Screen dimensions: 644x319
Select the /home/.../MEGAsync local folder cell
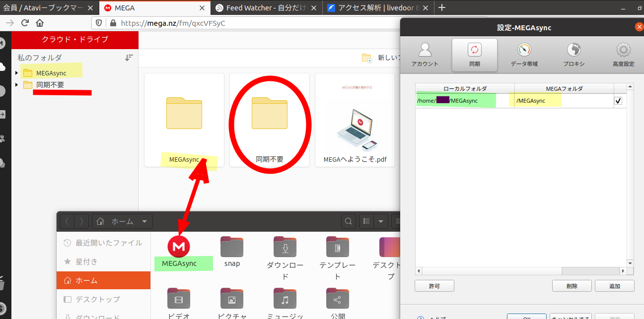coord(465,101)
